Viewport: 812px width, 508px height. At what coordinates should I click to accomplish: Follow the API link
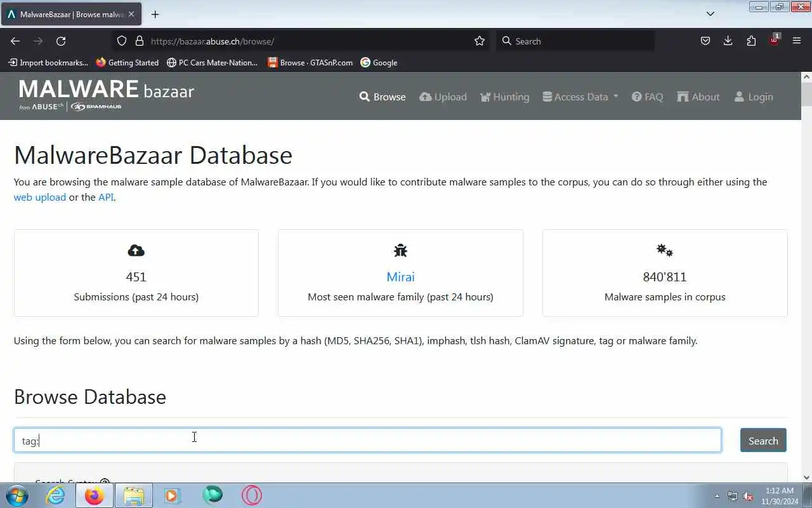106,197
